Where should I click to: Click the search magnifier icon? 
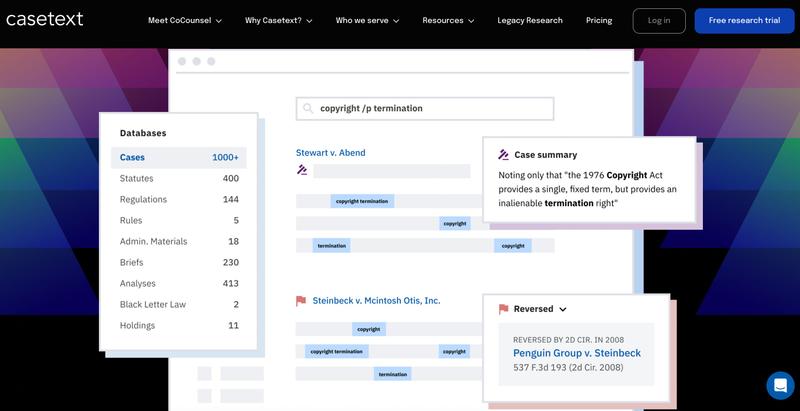(x=308, y=108)
